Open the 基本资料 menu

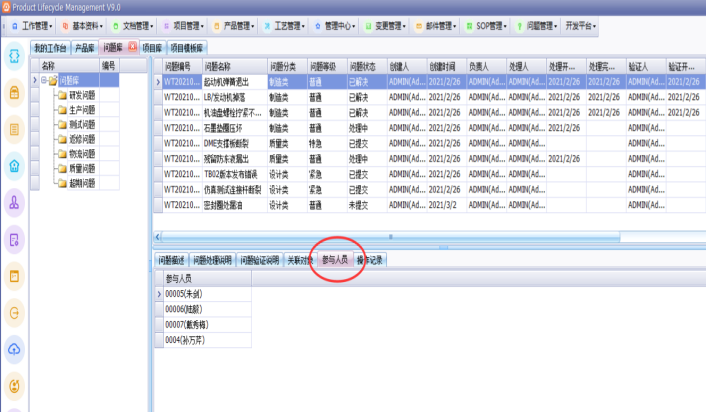pos(82,26)
